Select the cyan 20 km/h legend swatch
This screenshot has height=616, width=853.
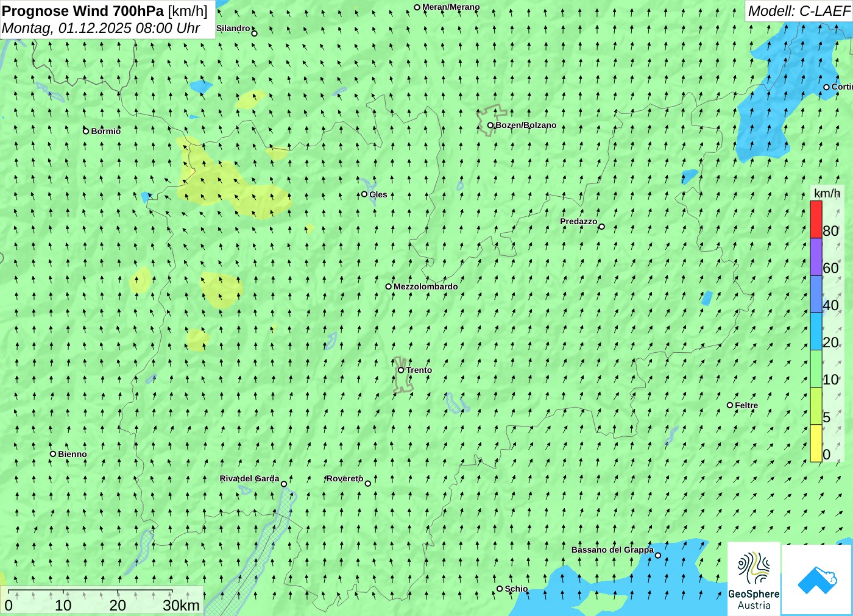pos(816,331)
